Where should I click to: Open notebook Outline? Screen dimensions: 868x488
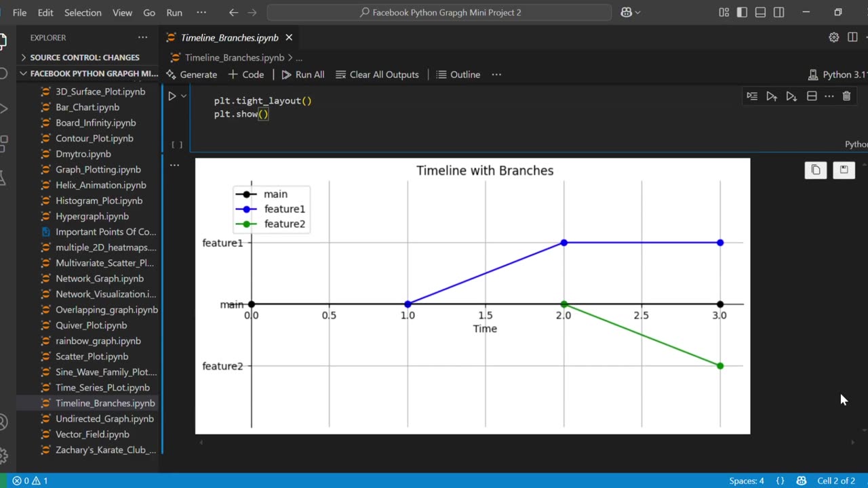tap(458, 75)
